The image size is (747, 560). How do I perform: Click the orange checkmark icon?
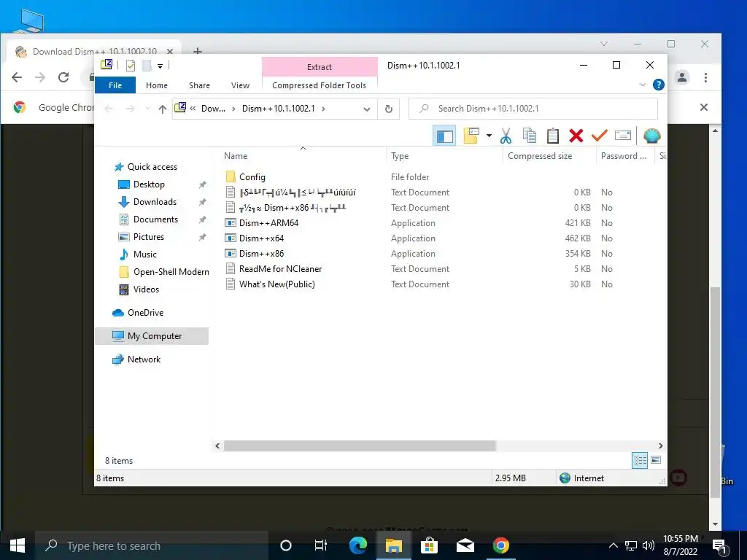click(600, 136)
